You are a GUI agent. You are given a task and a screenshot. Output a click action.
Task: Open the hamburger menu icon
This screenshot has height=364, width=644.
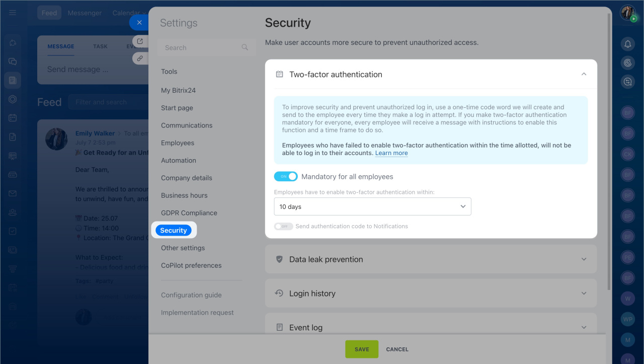pos(13,13)
